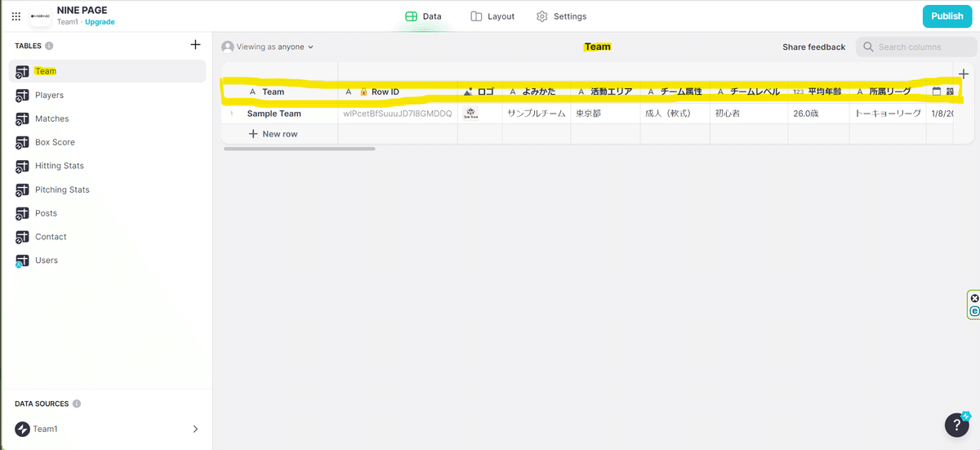Click the NINE PAGE app logo

point(39,16)
